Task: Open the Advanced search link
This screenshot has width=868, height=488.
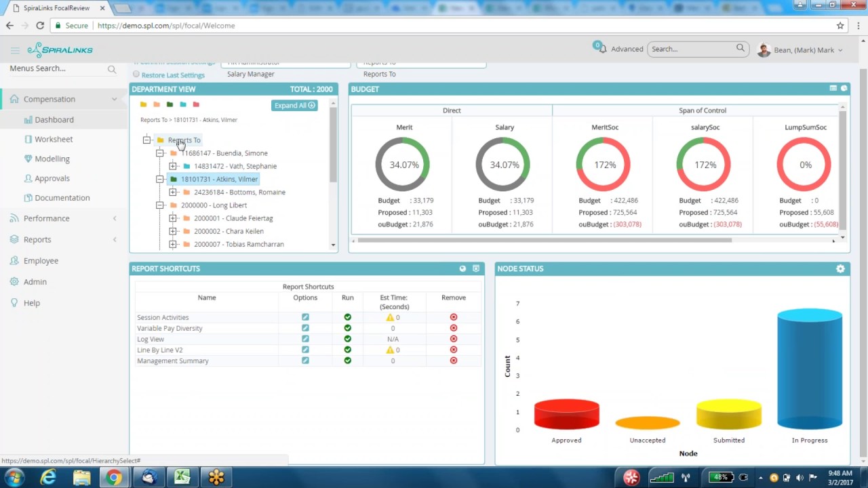Action: 627,49
